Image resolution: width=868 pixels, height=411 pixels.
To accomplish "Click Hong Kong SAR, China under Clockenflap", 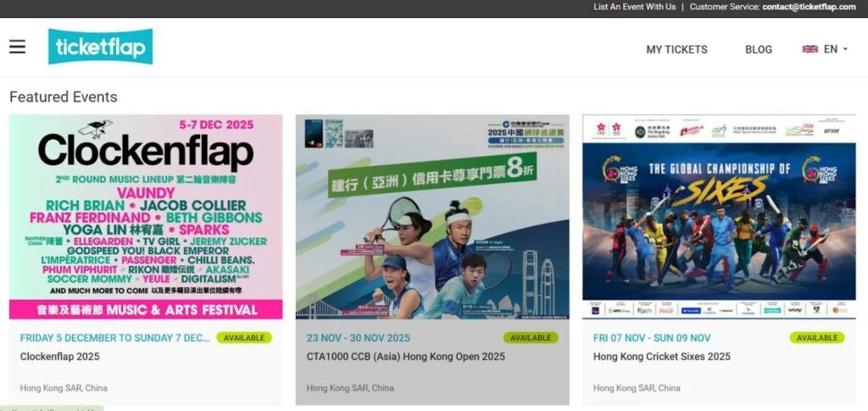I will coord(64,388).
